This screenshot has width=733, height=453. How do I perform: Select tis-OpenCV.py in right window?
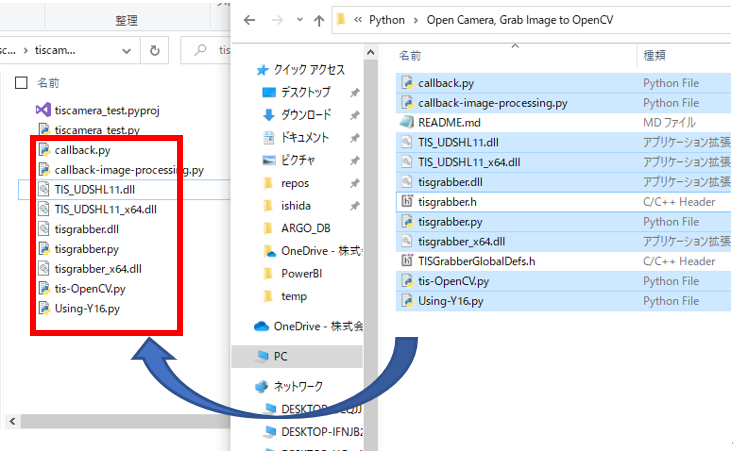point(453,281)
